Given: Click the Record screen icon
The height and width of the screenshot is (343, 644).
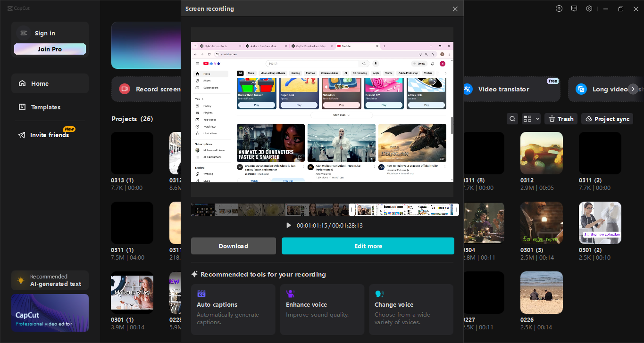Looking at the screenshot, I should (x=124, y=89).
